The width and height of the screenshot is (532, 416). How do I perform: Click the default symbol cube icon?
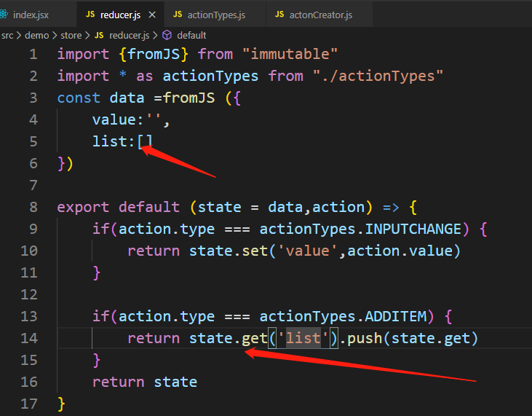(x=167, y=35)
